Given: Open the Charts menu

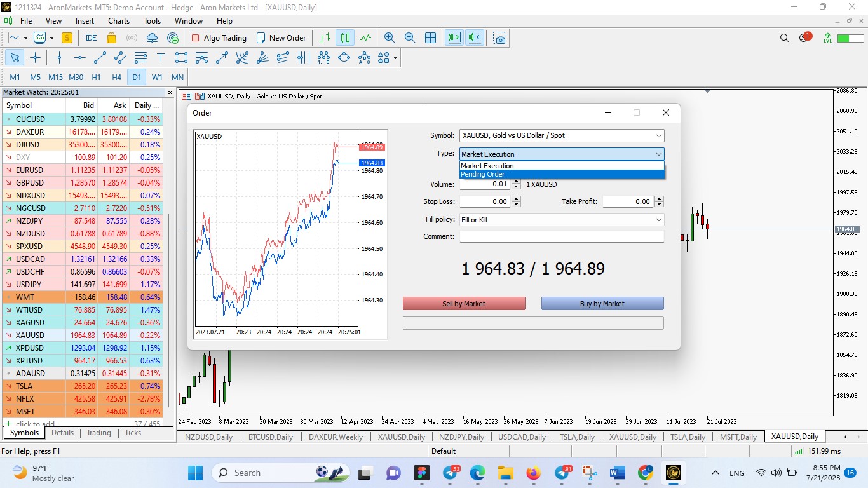Looking at the screenshot, I should 119,21.
